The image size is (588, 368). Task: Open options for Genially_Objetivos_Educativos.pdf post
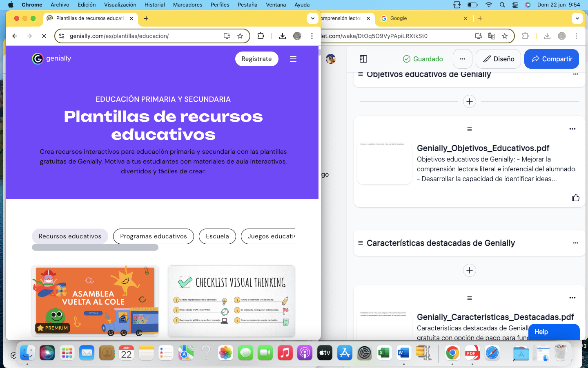(x=572, y=129)
